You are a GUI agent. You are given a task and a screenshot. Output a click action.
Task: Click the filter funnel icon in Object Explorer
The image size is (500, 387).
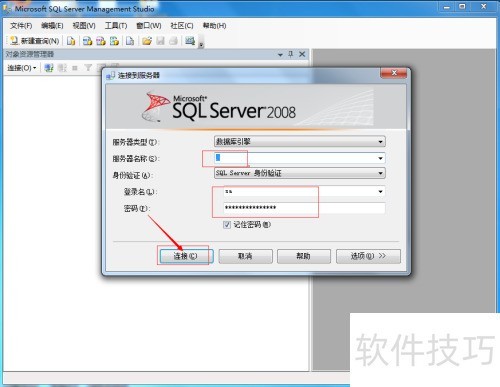click(88, 68)
